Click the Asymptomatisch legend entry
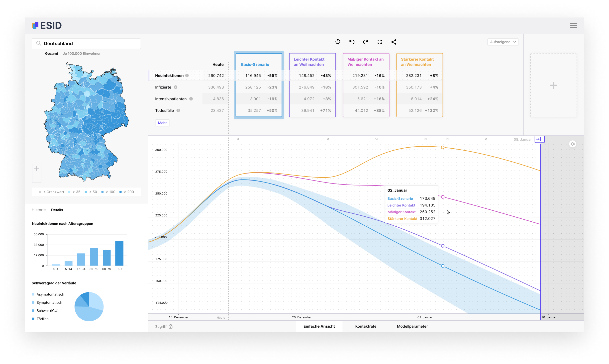 coord(48,294)
